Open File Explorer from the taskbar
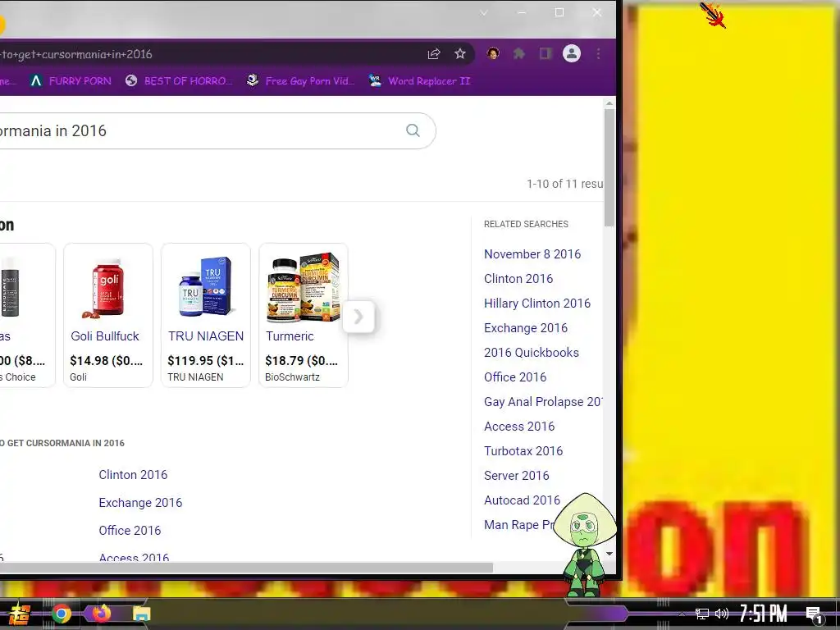Screen dimensions: 840x630 [x=141, y=614]
